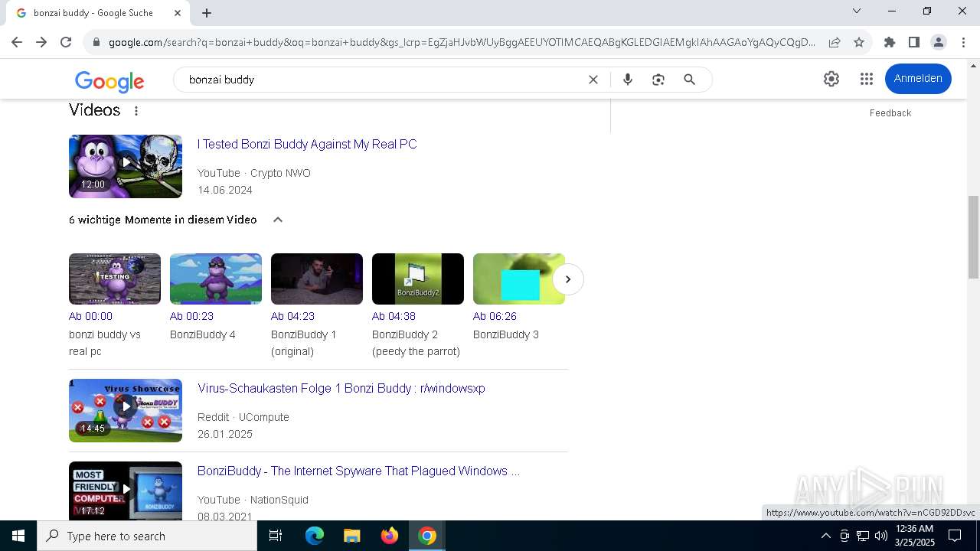This screenshot has height=551, width=980.
Task: Open Videos section more options
Action: 136,111
